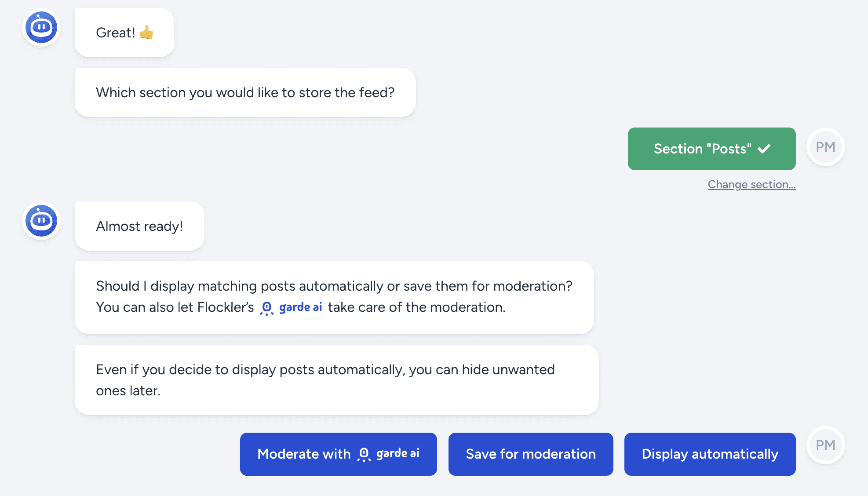Click the checkmark on Section Posts button
This screenshot has height=496, width=868.
[x=764, y=149]
